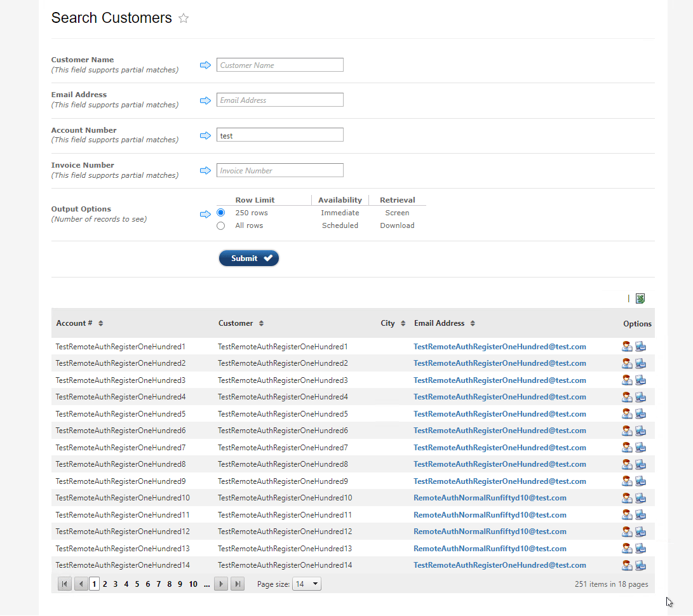Select the computer icon for TestRemoteAuthRegisterOneHundred4

click(x=640, y=397)
